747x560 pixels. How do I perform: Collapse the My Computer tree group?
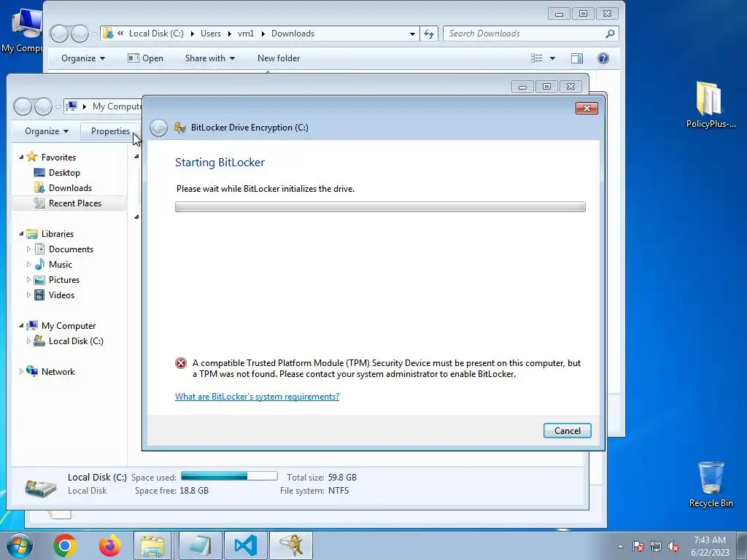[x=21, y=326]
